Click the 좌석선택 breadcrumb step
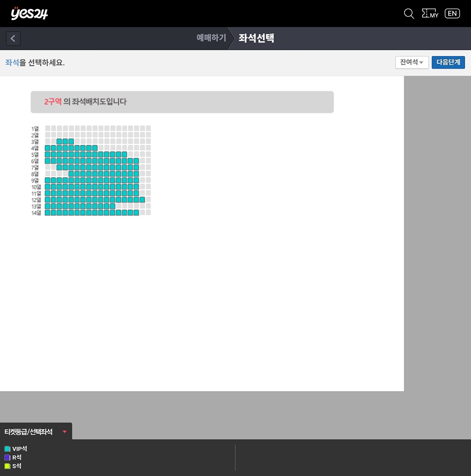The image size is (471, 476). click(256, 38)
